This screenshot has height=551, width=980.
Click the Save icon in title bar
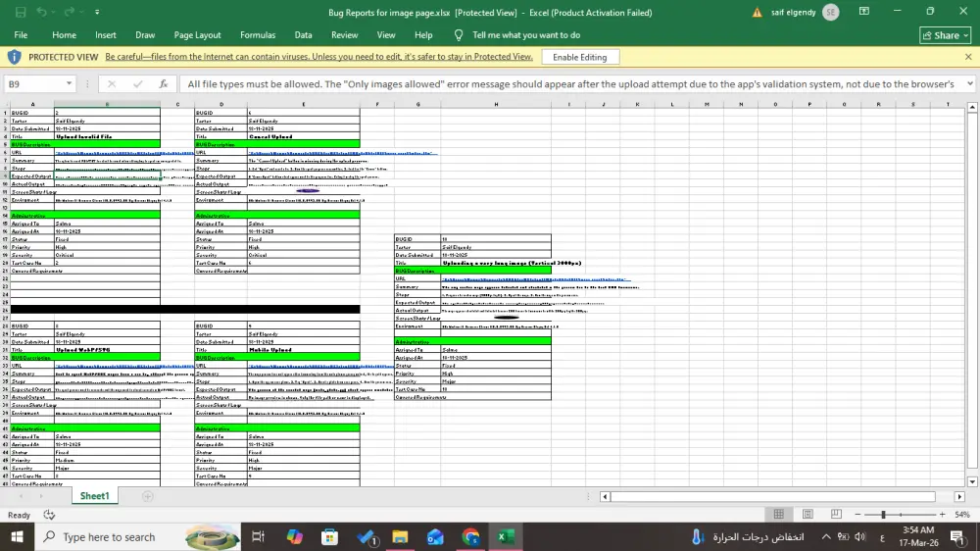[x=21, y=12]
